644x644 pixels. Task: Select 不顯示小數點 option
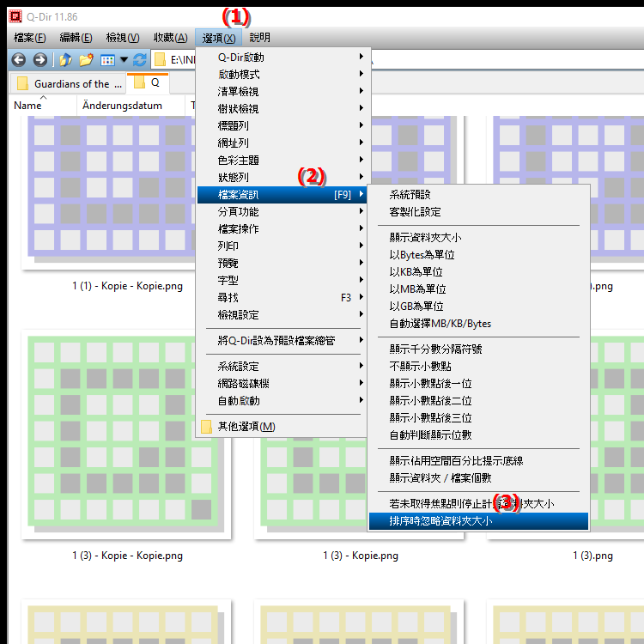[478, 367]
